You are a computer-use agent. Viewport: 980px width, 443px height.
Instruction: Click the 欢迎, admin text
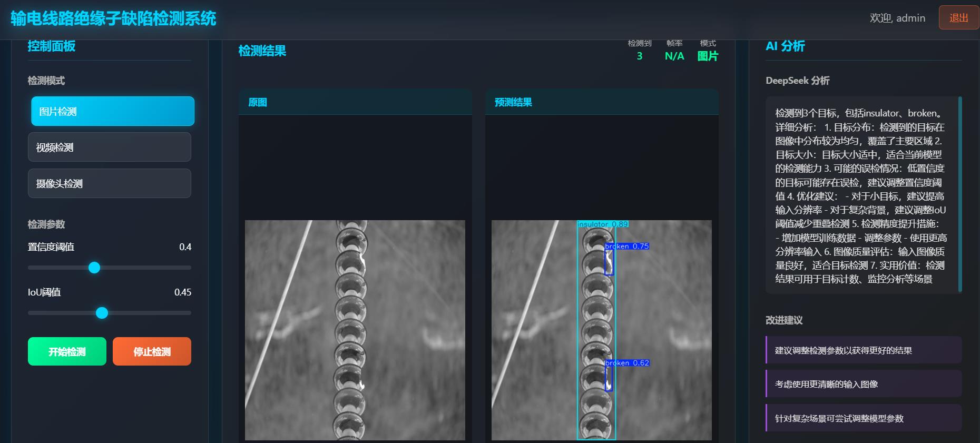897,18
